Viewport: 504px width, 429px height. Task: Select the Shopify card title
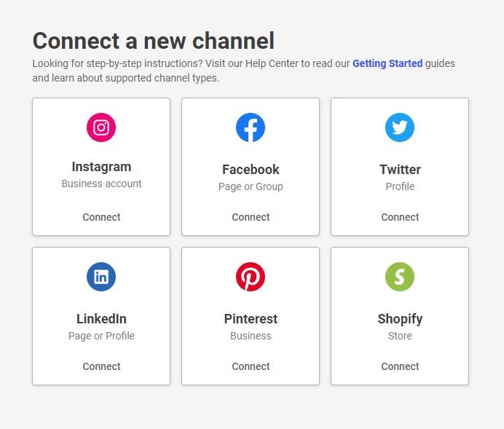point(400,319)
